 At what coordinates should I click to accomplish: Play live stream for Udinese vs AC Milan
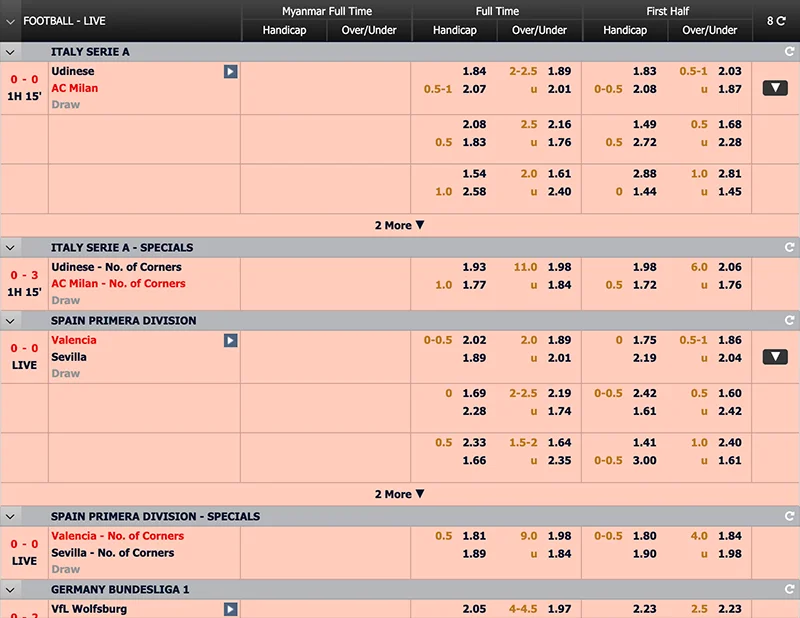(x=231, y=71)
